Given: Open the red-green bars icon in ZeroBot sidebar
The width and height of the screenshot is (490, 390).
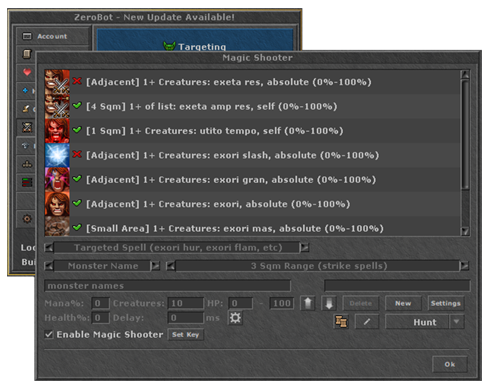Looking at the screenshot, I should [27, 182].
